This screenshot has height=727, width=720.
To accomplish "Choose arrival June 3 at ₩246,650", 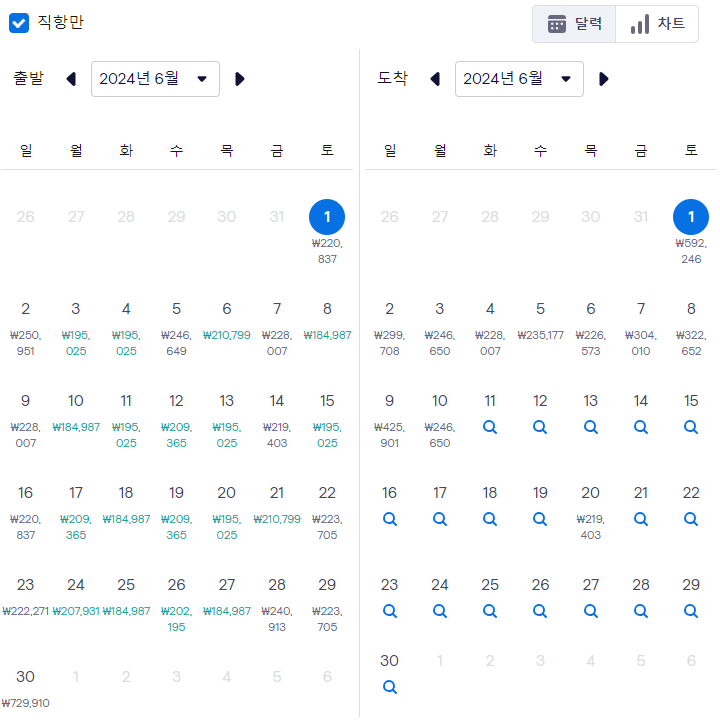I will [x=440, y=329].
